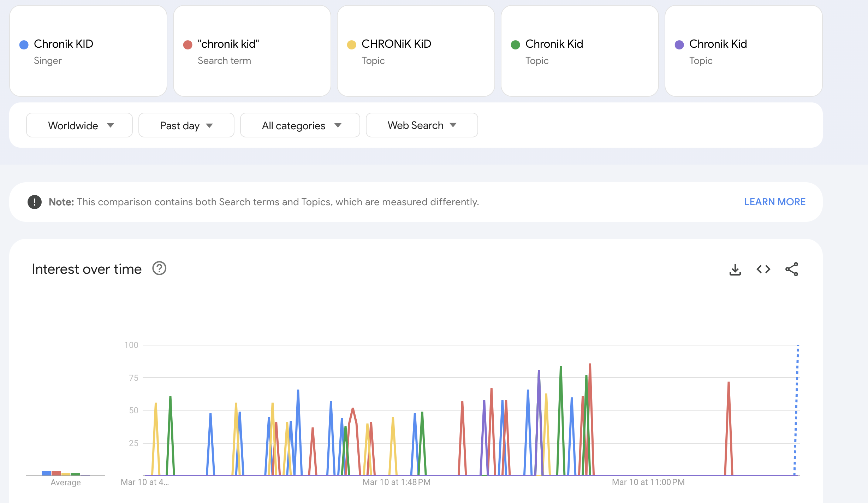Click the Average bars in the chart

[65, 473]
